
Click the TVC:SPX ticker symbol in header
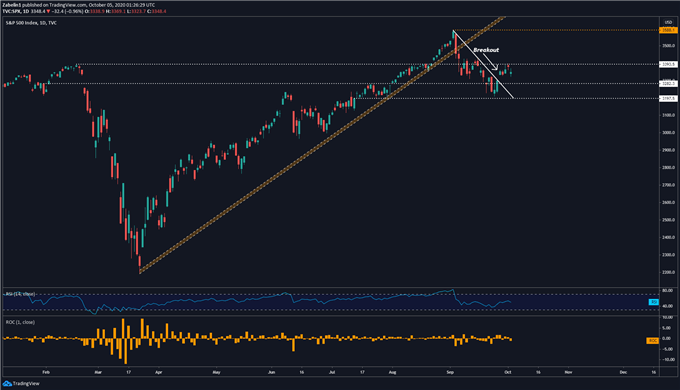click(11, 11)
